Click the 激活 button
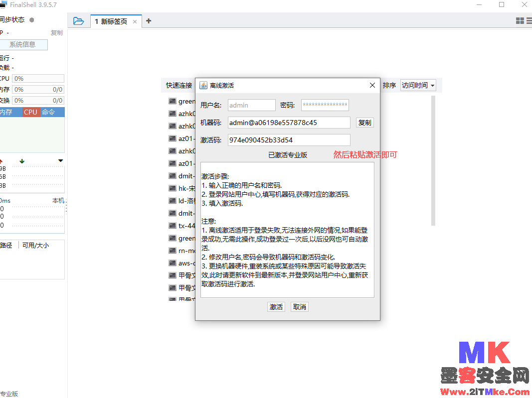Viewport: 532px width, 398px height. [x=276, y=307]
